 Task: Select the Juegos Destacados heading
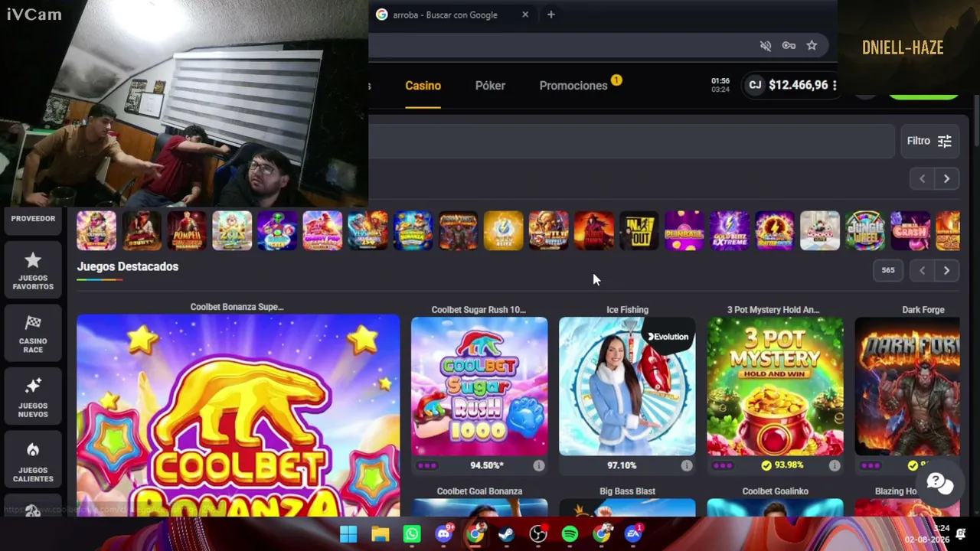pyautogui.click(x=128, y=266)
